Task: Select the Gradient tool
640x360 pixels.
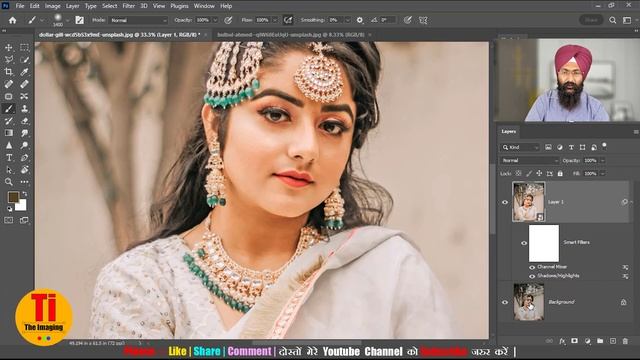Action: (9, 133)
